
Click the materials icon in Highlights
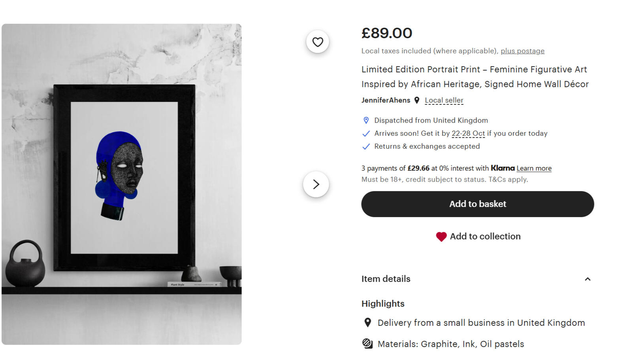[x=367, y=344]
